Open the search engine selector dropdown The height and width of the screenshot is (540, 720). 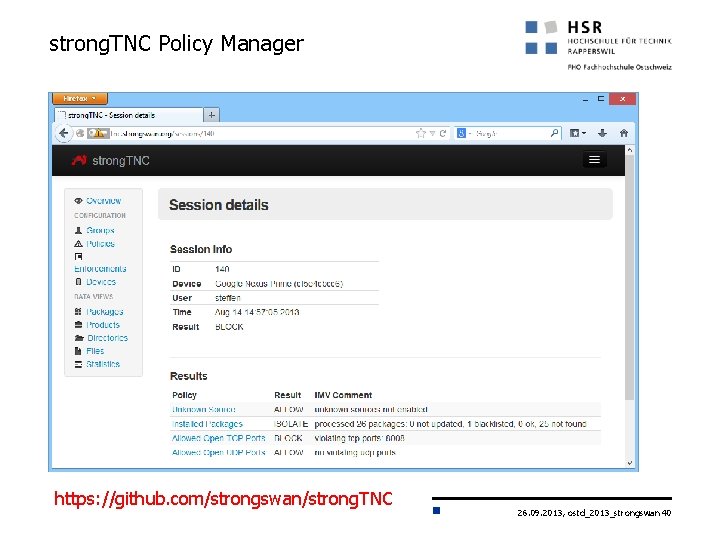[464, 133]
